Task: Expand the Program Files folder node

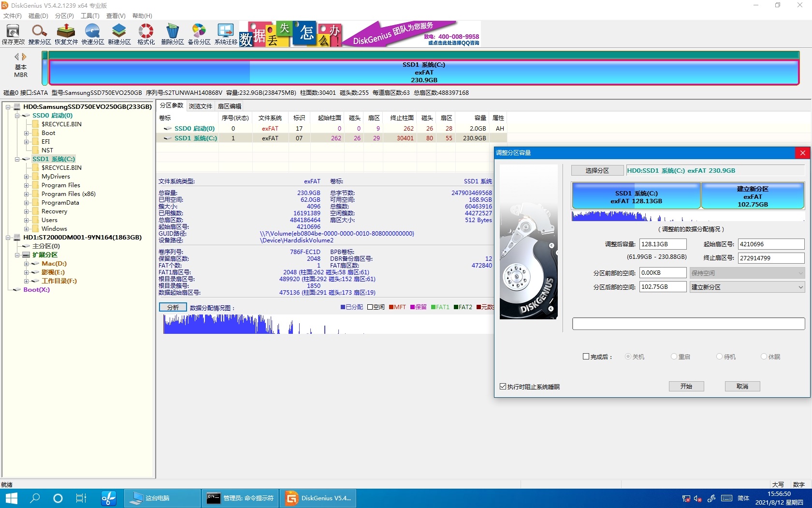Action: click(x=26, y=185)
